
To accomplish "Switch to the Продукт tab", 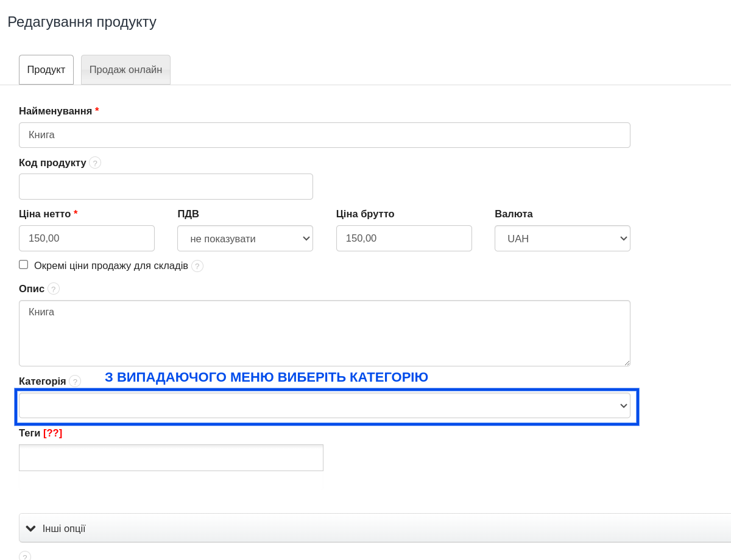I will click(46, 70).
